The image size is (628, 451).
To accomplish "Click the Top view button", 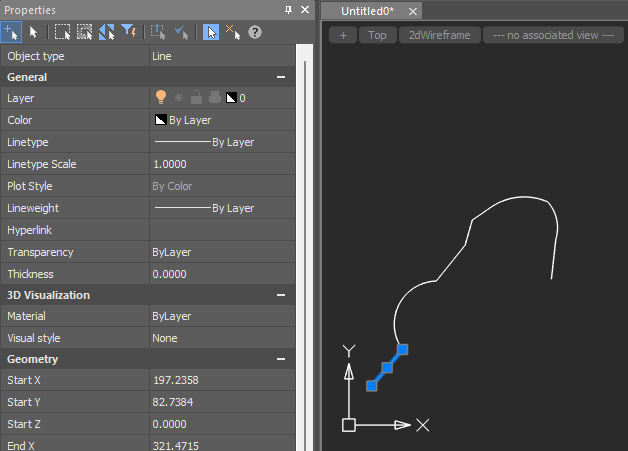I will [x=377, y=35].
